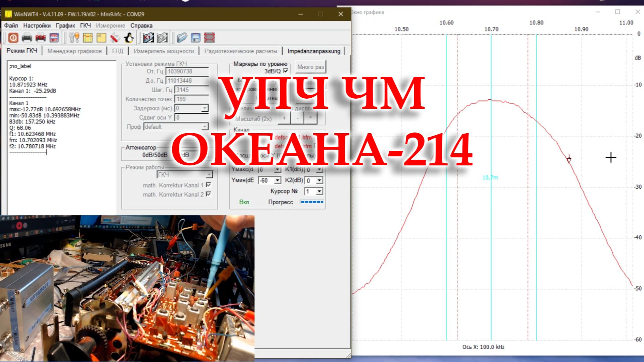Click the PDF print icon
Image resolution: width=644 pixels, height=362 pixels.
pos(40,38)
